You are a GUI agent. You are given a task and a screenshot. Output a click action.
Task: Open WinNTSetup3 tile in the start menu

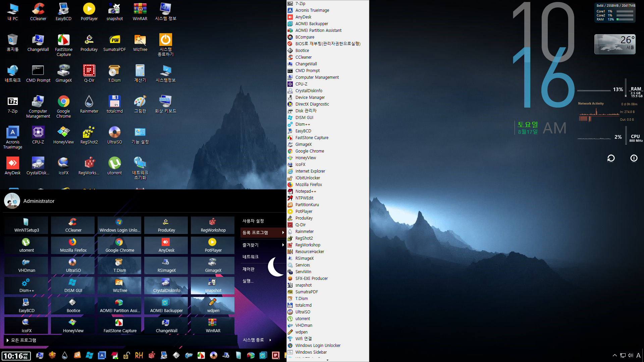click(26, 225)
